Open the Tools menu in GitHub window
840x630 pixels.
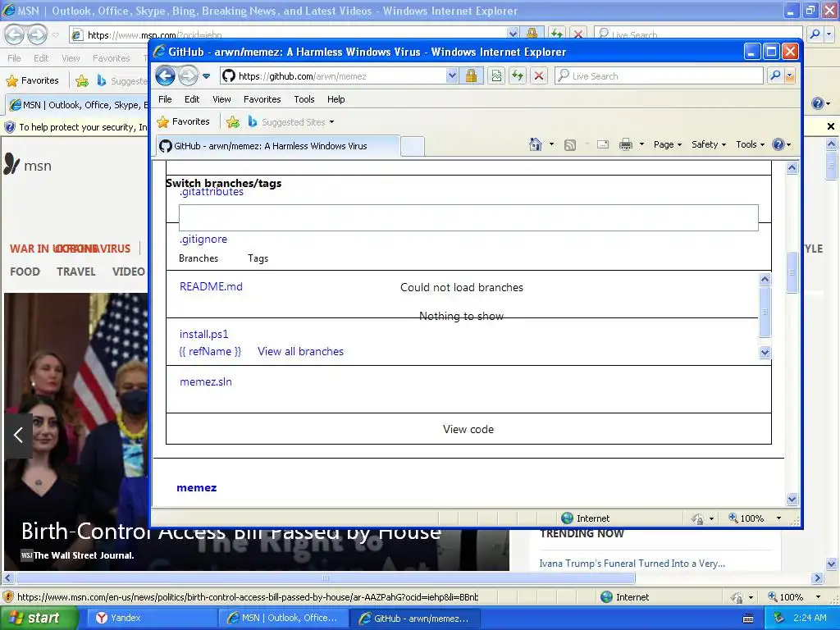tap(304, 99)
